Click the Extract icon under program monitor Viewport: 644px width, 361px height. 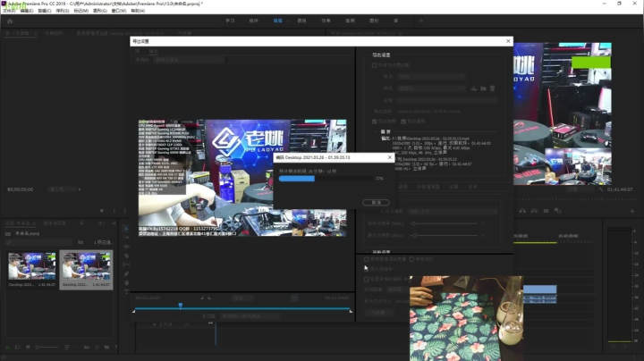(534, 211)
